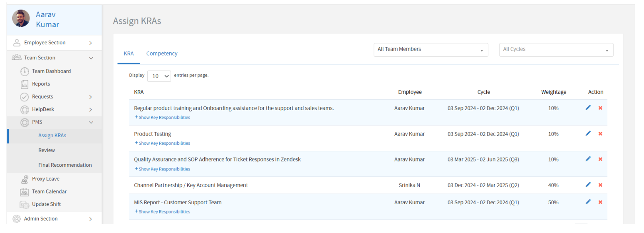Screen dimensions: 644x233
Task: Click Aarav Kumar's profile picture
Action: (x=21, y=19)
